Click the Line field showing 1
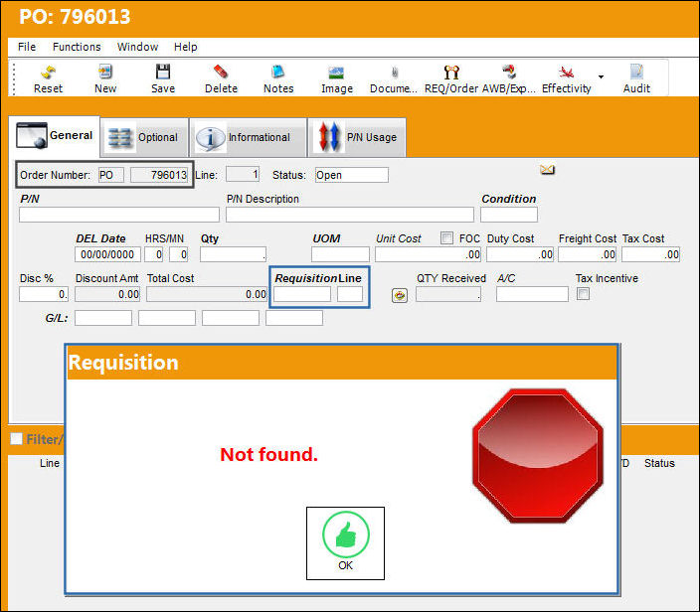 (243, 174)
